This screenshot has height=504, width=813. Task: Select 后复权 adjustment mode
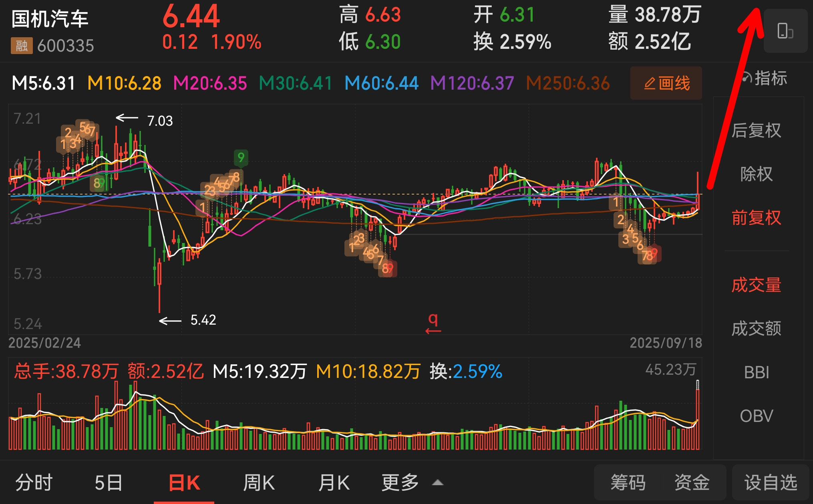[756, 130]
